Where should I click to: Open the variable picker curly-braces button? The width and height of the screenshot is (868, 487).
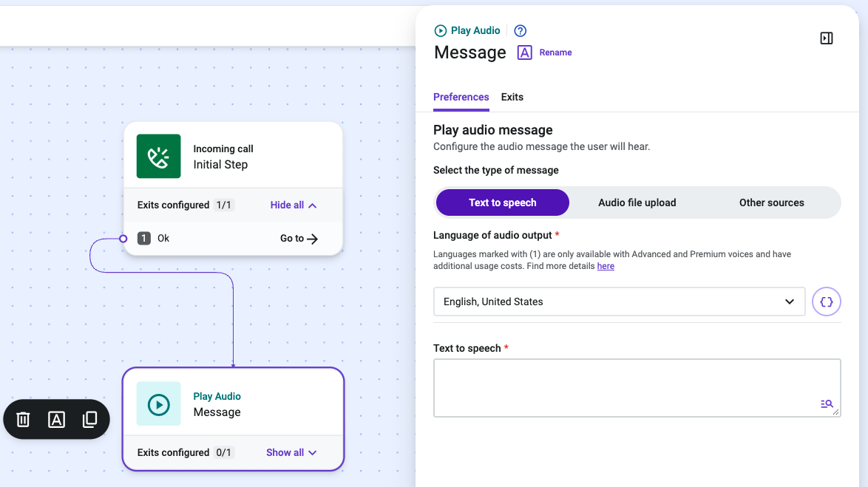click(827, 302)
